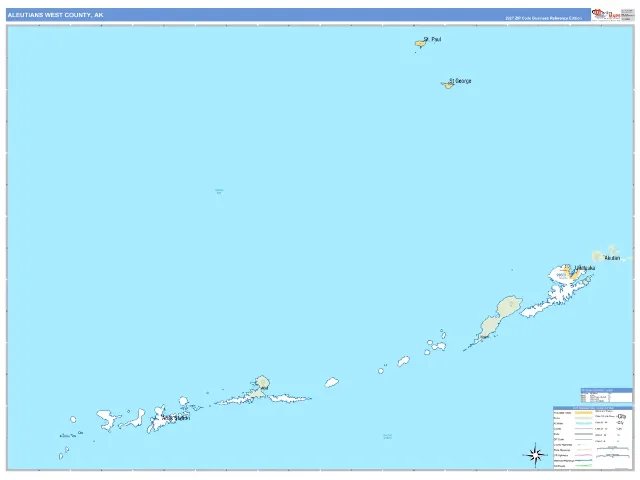
Task: Click the "Akutan" label
Action: tap(612, 258)
